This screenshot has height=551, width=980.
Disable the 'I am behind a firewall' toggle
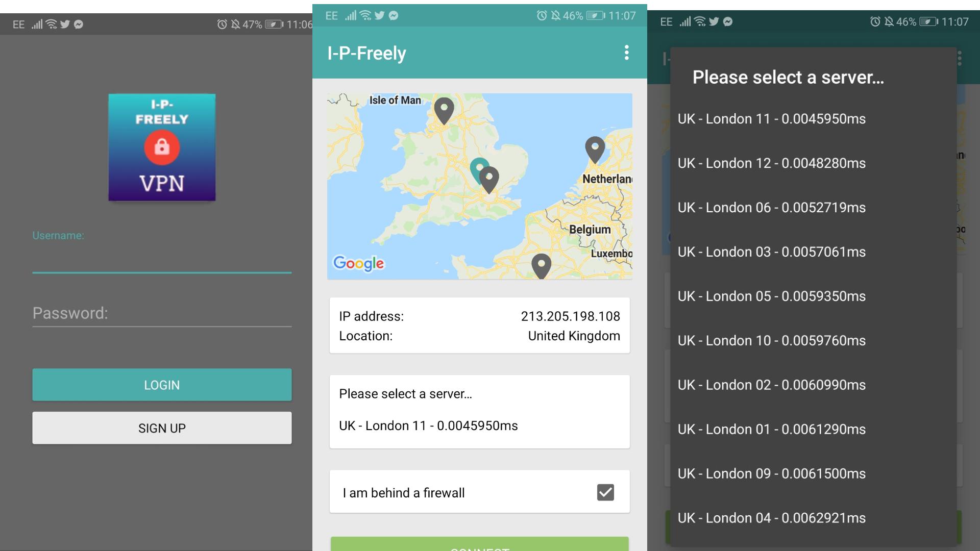[x=604, y=492]
